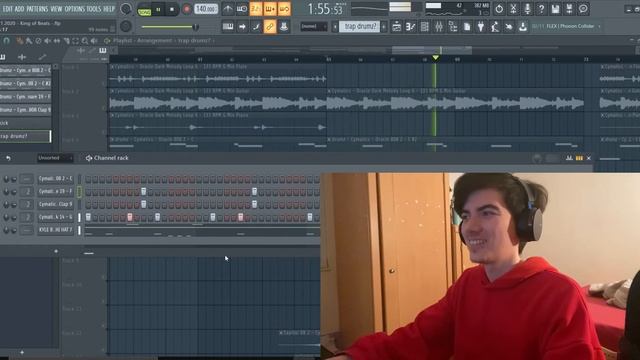Click the Channel rack graph editor icon
Screen dimensions: 640x360
(x=569, y=158)
